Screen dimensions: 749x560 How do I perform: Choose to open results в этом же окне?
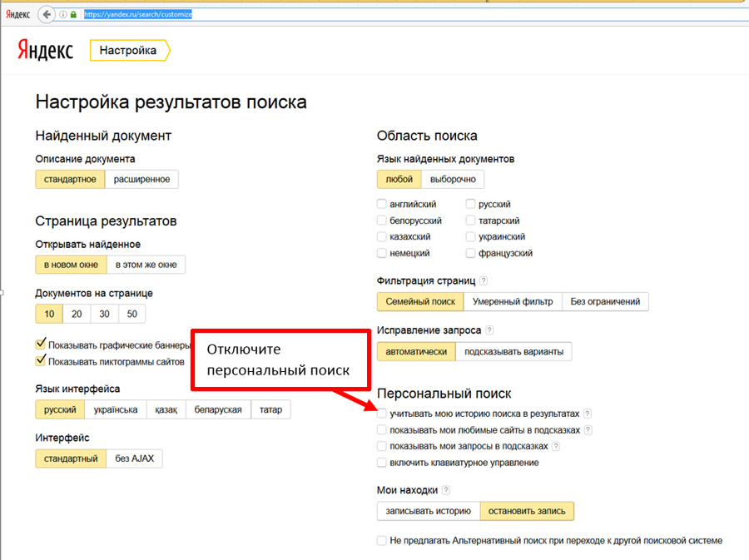(146, 265)
